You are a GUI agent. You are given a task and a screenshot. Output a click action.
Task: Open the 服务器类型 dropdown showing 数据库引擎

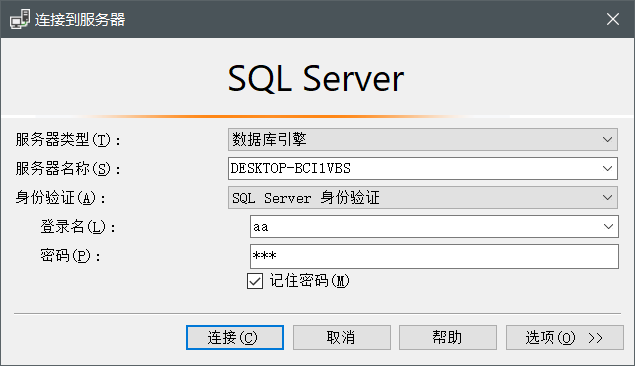pyautogui.click(x=423, y=140)
